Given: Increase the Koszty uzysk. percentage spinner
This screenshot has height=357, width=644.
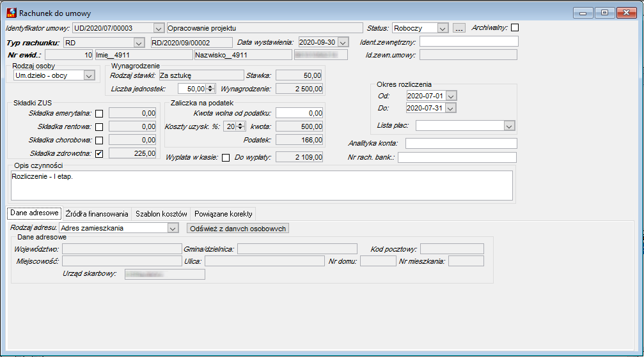Looking at the screenshot, I should (x=240, y=125).
